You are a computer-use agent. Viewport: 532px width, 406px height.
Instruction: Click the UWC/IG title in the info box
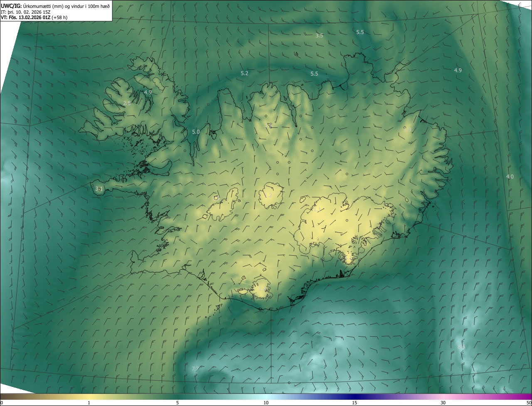tap(10, 6)
